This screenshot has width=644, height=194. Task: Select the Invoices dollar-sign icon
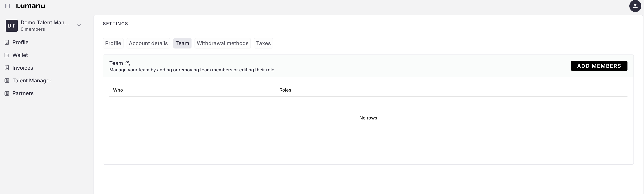(7, 68)
